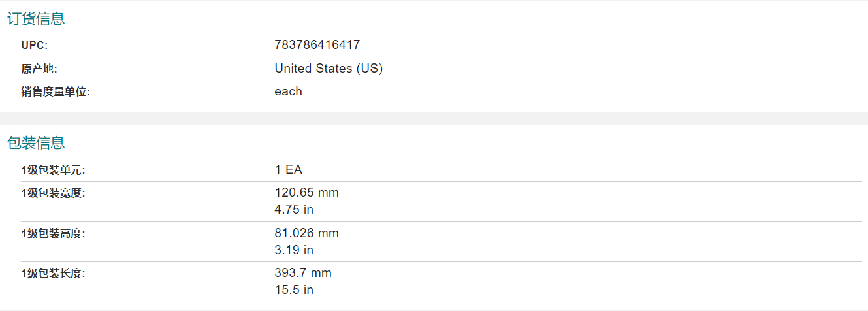This screenshot has height=311, width=868.
Task: Click the 393.7 mm length value
Action: (x=303, y=273)
